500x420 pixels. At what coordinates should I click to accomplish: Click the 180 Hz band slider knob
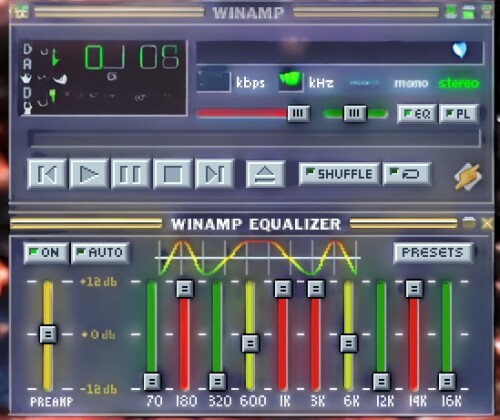185,288
